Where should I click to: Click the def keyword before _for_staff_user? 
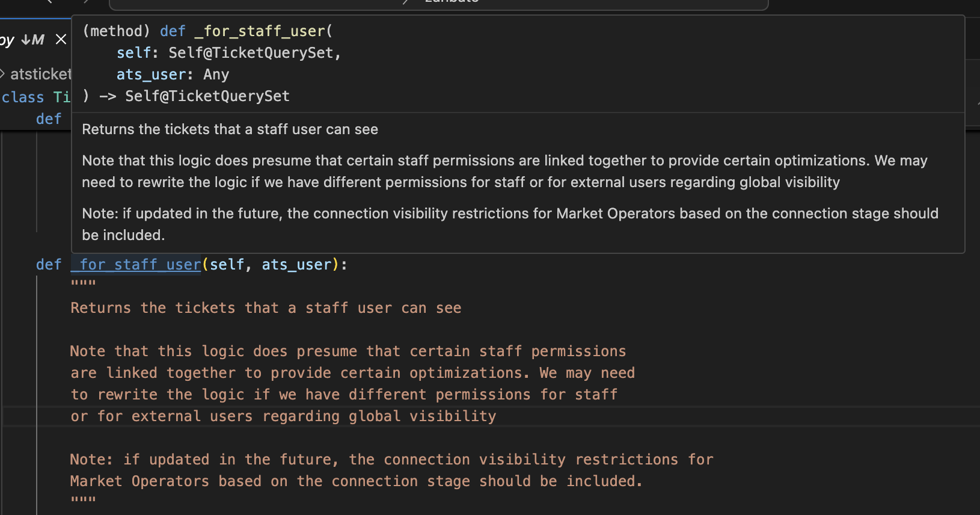pos(48,265)
